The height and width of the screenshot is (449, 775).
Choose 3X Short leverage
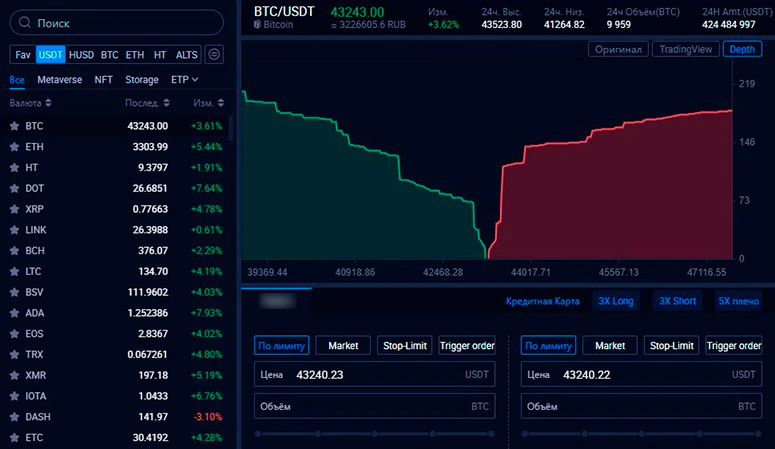click(677, 301)
